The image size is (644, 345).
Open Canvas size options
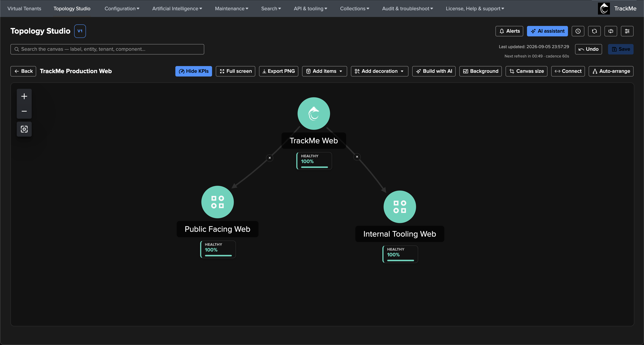tap(526, 71)
